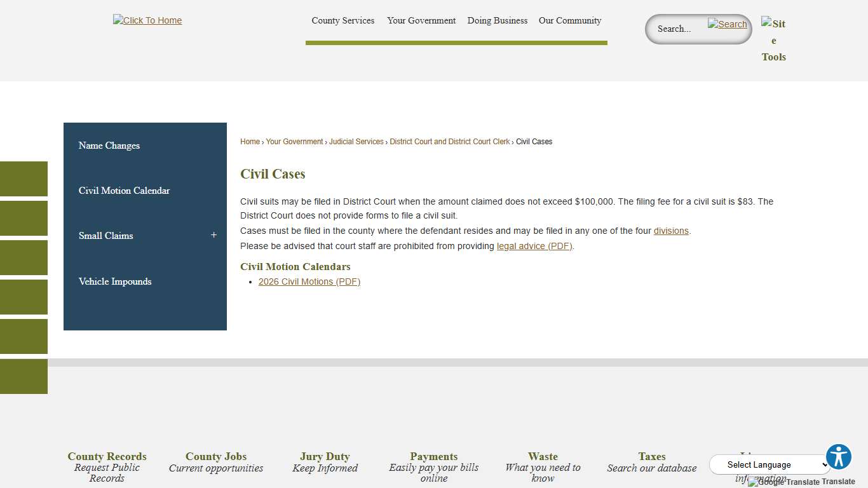Open the blue accessibility icon
Viewport: 868px width, 488px height.
pyautogui.click(x=839, y=456)
